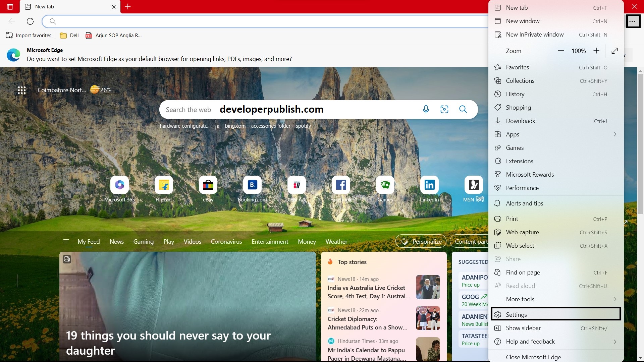This screenshot has width=644, height=362.
Task: Activate voice search with the microphone icon
Action: [426, 109]
